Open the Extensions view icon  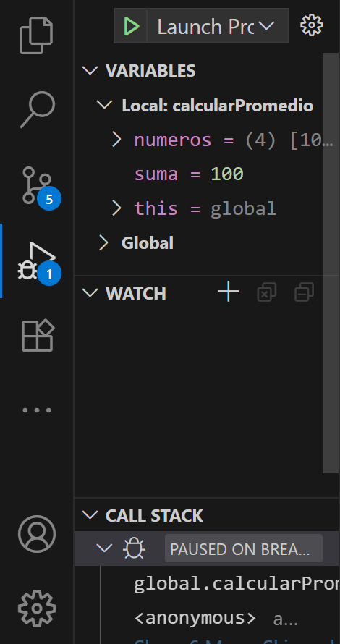click(38, 335)
